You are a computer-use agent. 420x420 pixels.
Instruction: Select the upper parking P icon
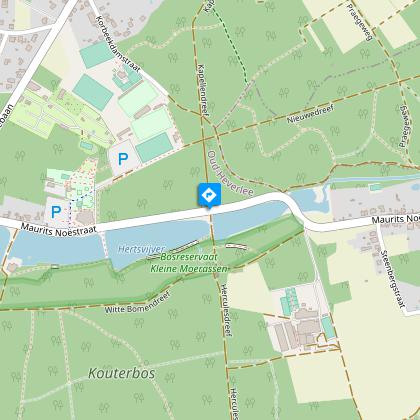click(x=123, y=159)
